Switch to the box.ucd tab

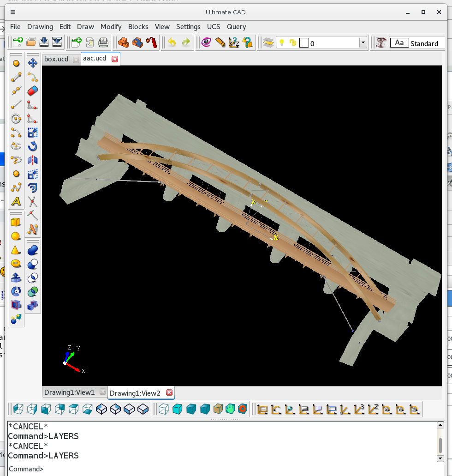(56, 59)
